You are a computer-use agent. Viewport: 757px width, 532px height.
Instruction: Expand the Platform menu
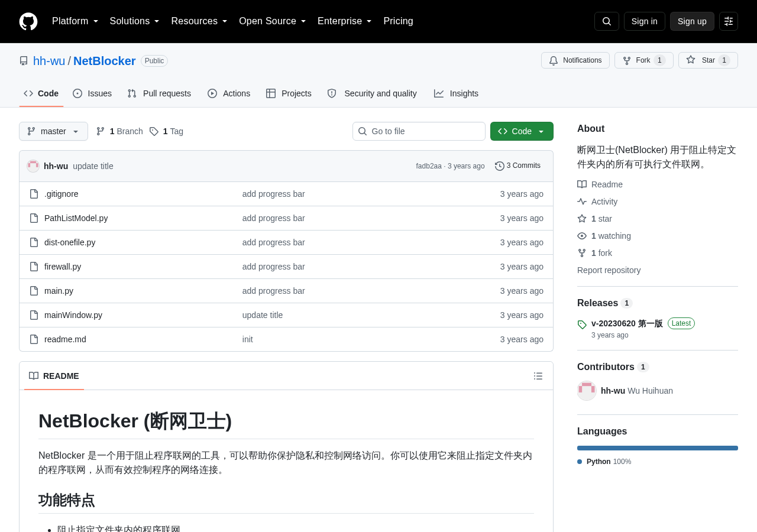pos(75,21)
